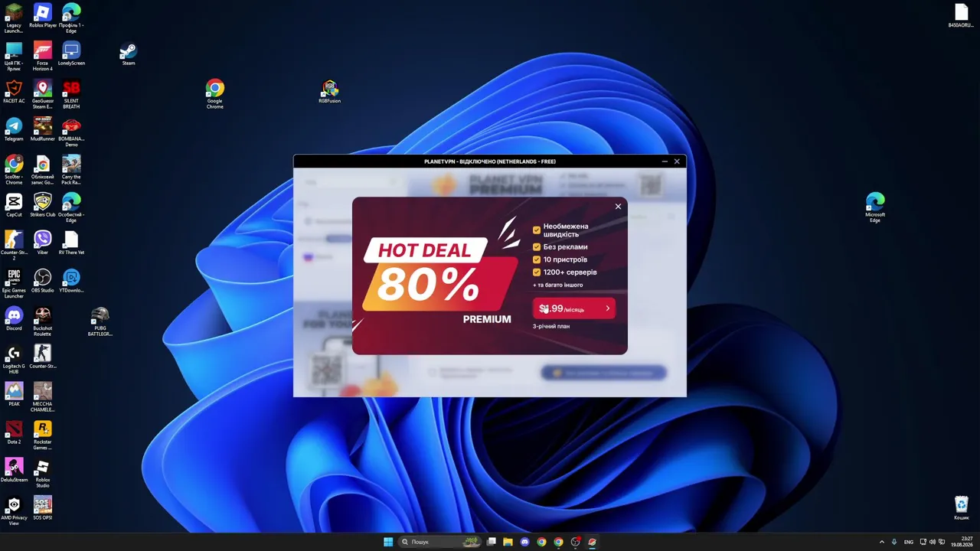Select the Buckshot Roulette icon

click(43, 321)
